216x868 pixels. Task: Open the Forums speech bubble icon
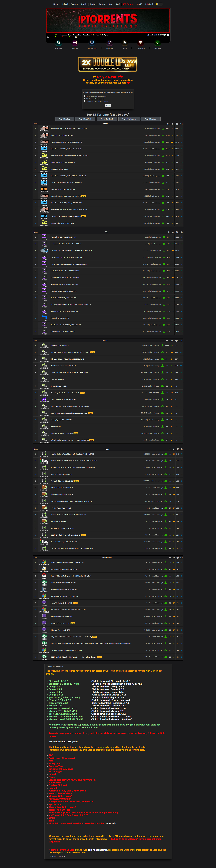tap(109, 42)
